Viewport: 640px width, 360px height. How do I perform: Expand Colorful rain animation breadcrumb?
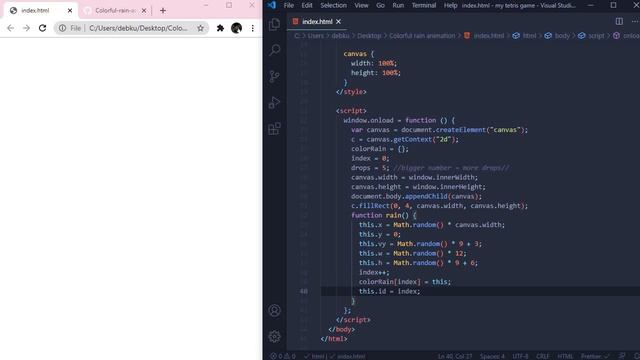[x=422, y=36]
